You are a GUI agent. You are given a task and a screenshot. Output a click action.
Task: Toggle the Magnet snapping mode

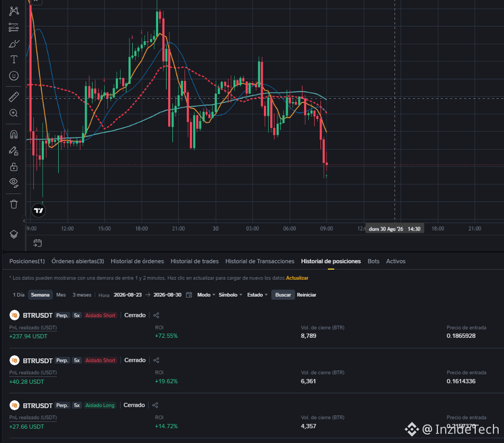(14, 134)
